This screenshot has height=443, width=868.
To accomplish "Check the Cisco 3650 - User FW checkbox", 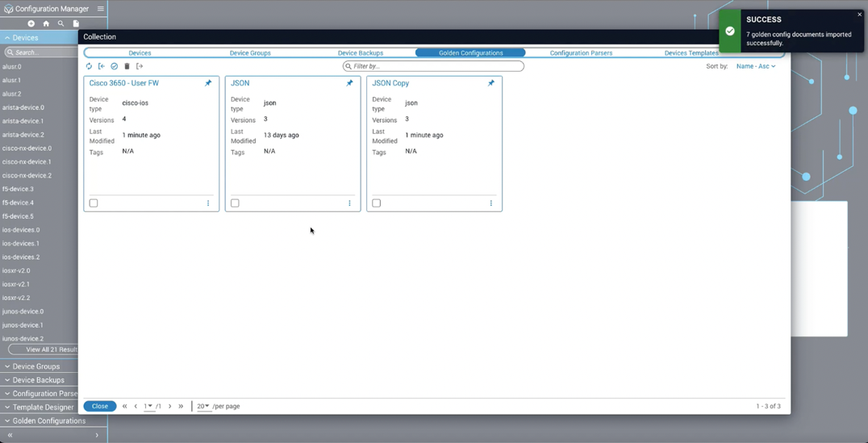I will (94, 203).
